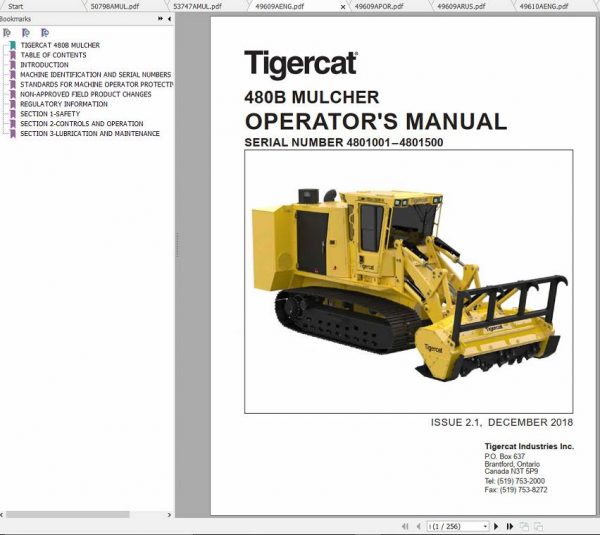Screen dimensions: 600x535
Task: Jump to INTRODUCTION bookmark
Action: pyautogui.click(x=44, y=65)
